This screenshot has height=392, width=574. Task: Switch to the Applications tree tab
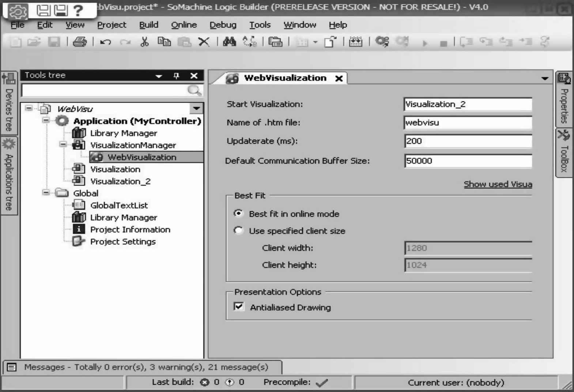(9, 175)
